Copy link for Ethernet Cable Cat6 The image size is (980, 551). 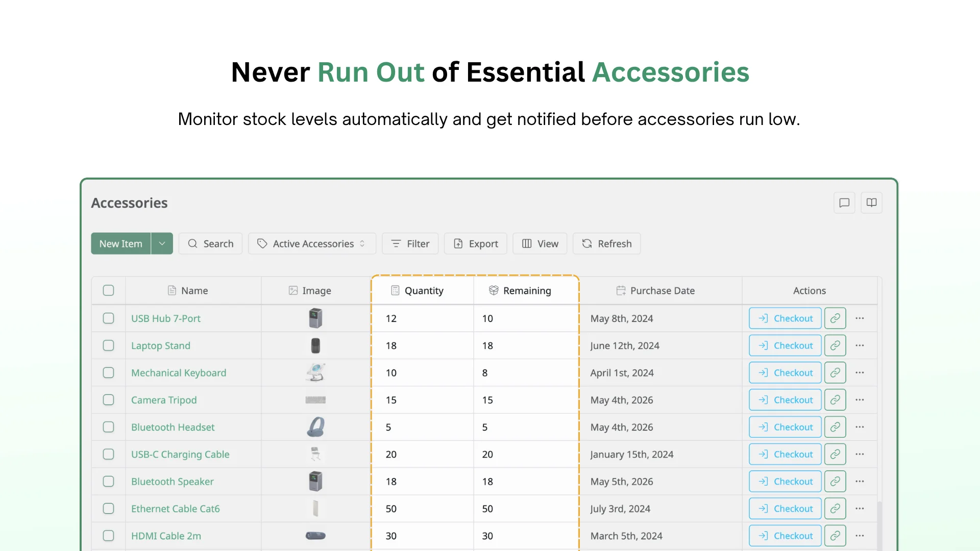(835, 509)
